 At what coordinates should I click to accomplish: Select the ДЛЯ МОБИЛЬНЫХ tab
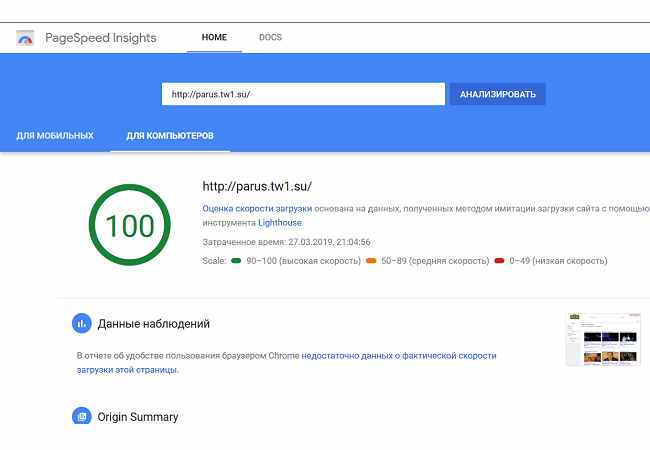pyautogui.click(x=55, y=135)
